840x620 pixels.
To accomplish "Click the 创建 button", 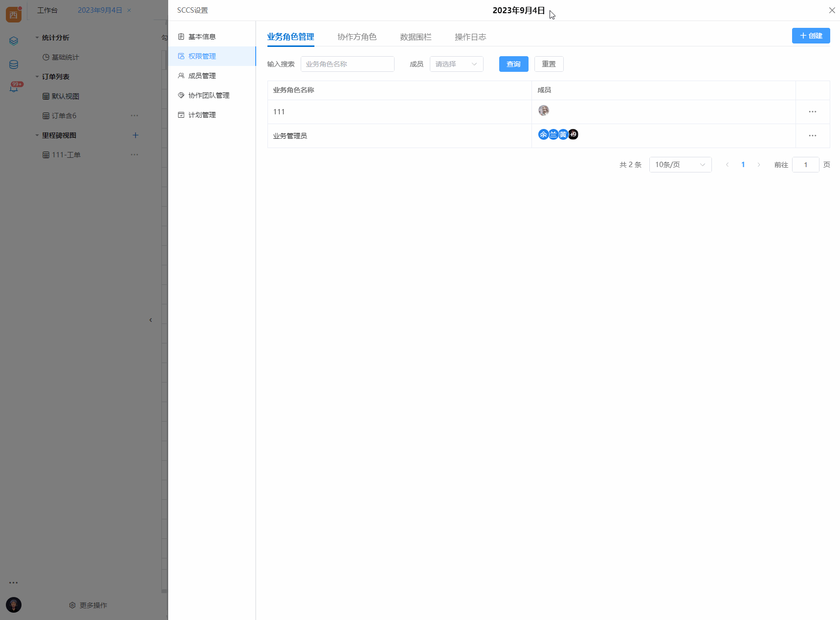I will coord(810,36).
